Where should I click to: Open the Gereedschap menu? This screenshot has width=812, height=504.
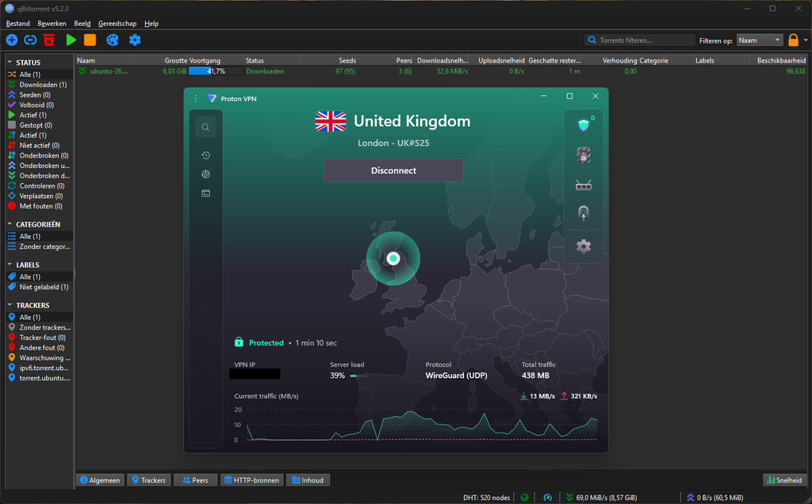[x=117, y=23]
